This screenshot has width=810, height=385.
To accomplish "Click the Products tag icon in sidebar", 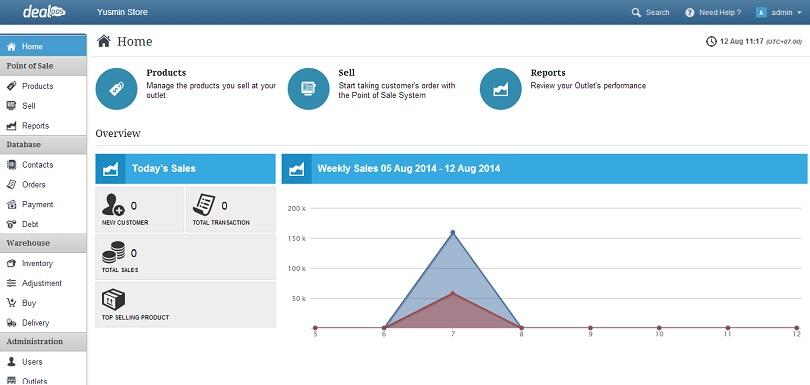I will 11,86.
